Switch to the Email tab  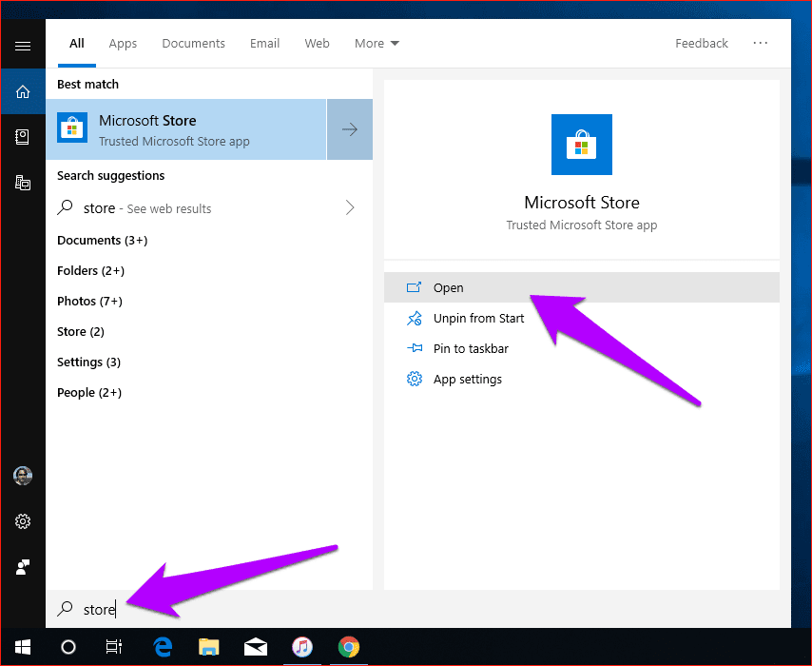(x=264, y=44)
